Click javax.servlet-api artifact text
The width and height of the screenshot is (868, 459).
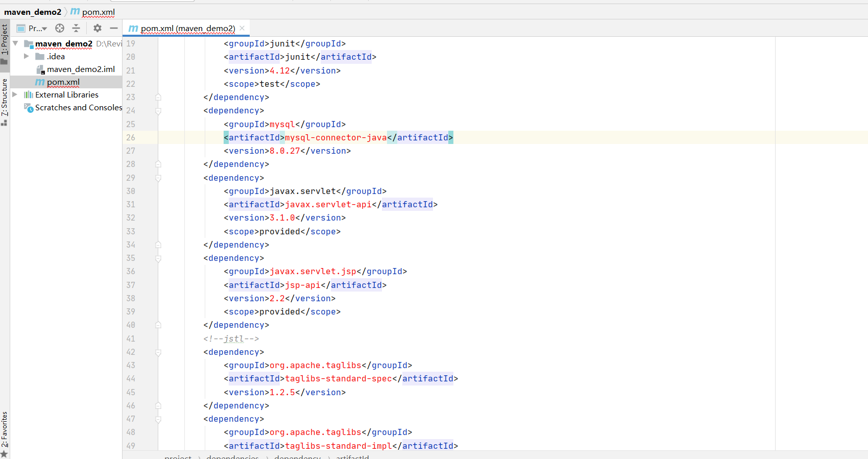click(x=328, y=204)
